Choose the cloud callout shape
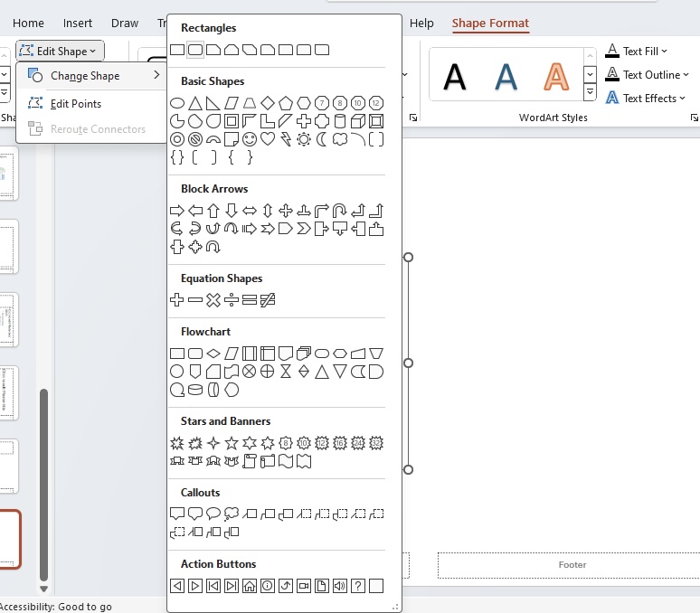700x613 pixels. tap(232, 514)
